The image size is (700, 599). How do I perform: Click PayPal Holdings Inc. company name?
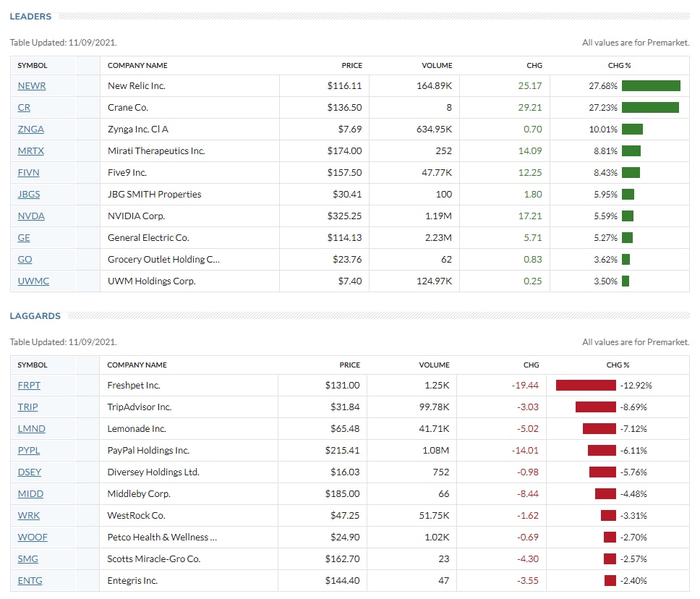148,450
